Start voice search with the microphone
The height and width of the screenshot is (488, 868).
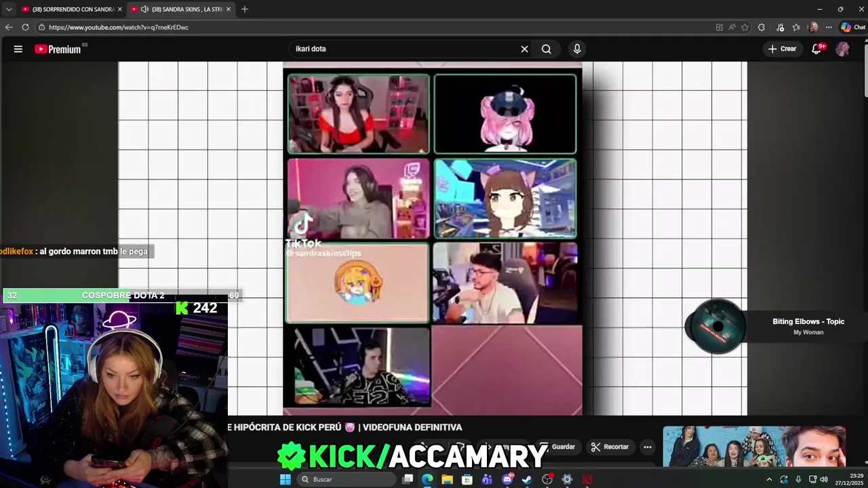click(577, 49)
